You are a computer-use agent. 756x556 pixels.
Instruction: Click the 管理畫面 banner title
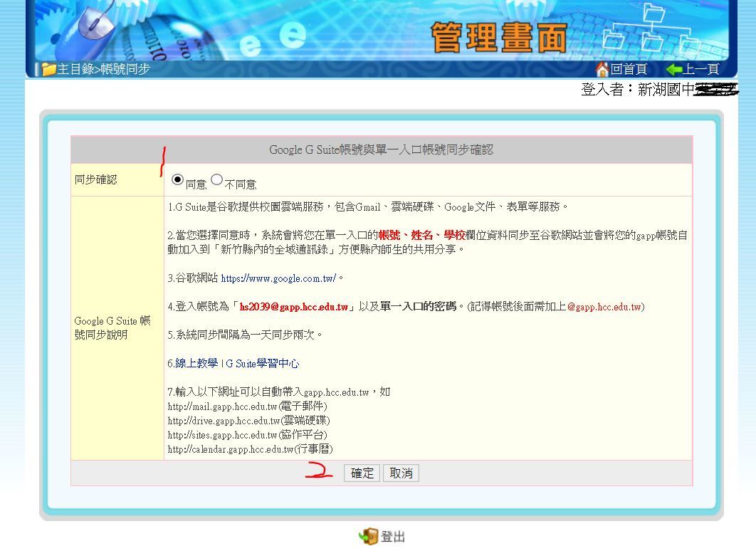pos(498,38)
